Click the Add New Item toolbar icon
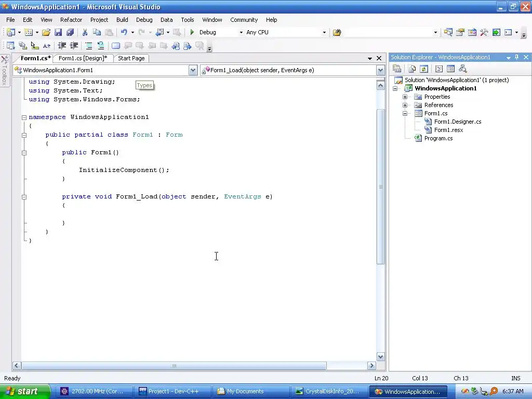Image resolution: width=532 pixels, height=399 pixels. [x=29, y=32]
